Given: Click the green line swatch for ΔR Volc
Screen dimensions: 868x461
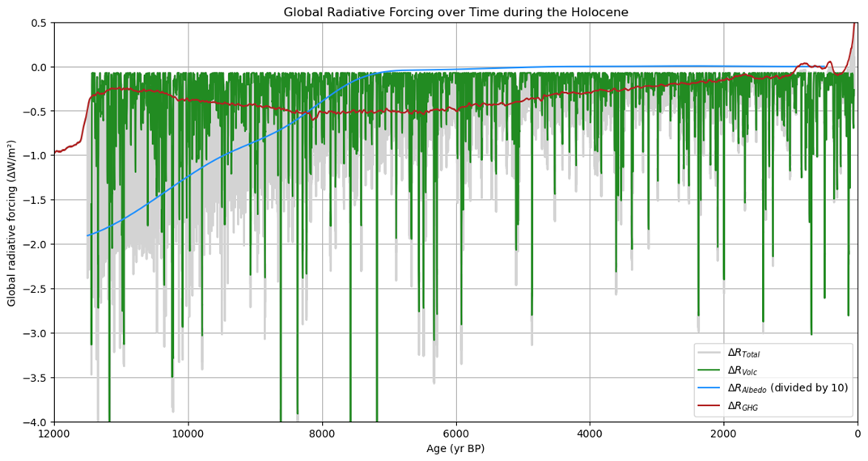Looking at the screenshot, I should [x=709, y=370].
